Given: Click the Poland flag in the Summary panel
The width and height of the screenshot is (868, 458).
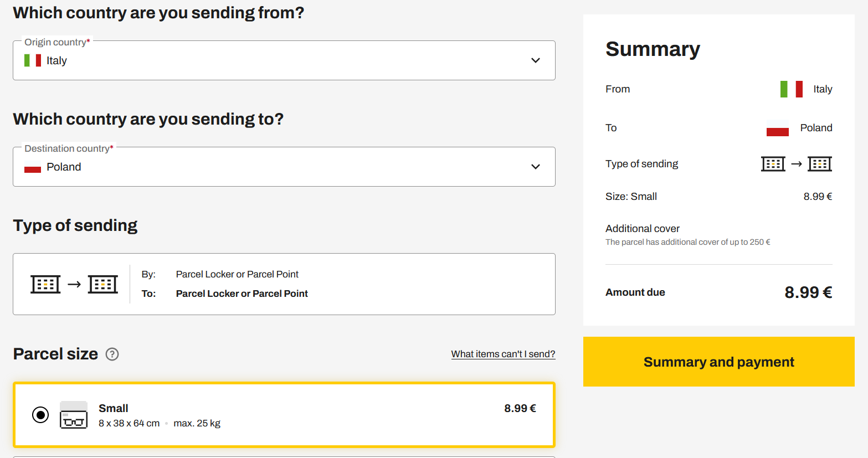Looking at the screenshot, I should [x=777, y=128].
